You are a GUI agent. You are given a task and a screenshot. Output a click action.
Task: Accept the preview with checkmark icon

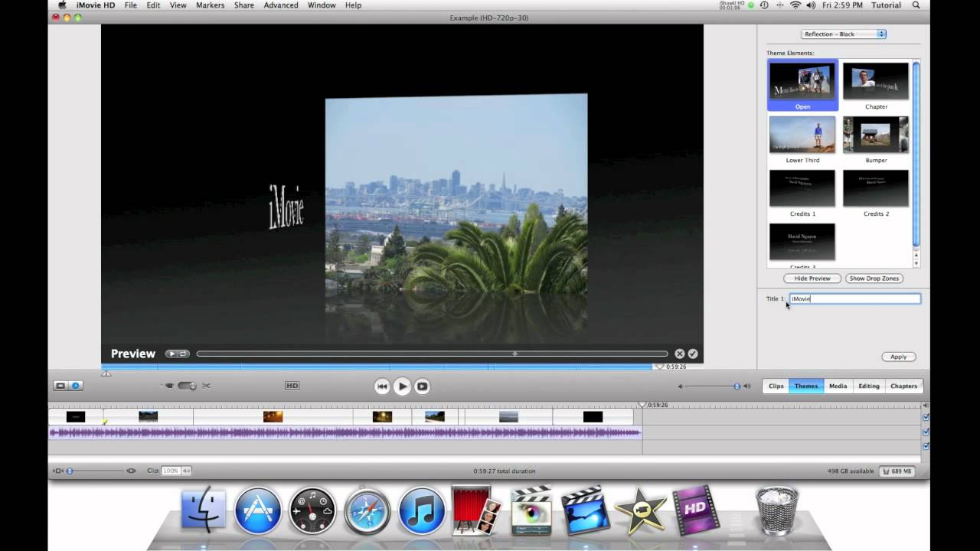(x=693, y=354)
